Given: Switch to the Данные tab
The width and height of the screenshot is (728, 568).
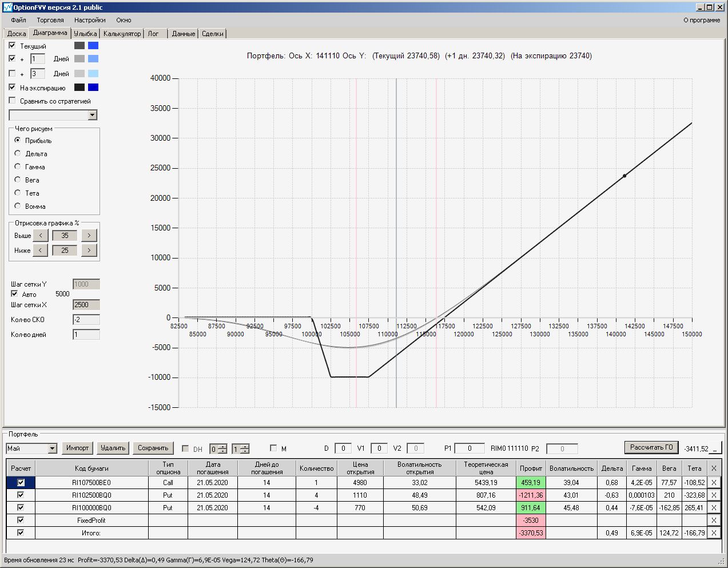Looking at the screenshot, I should 184,34.
